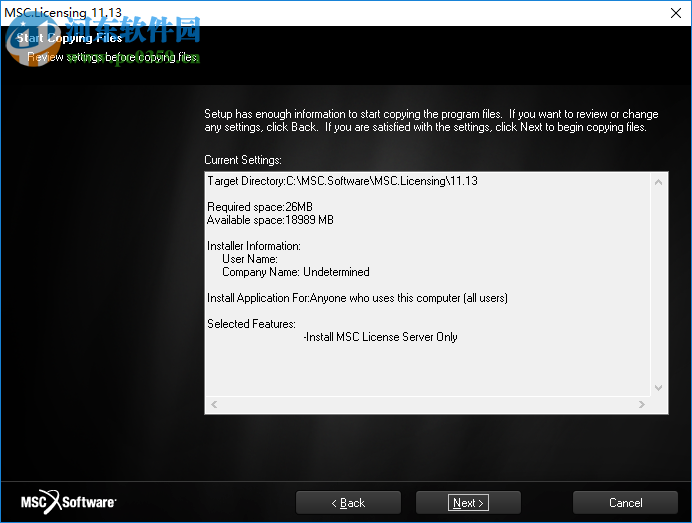Click the 'Current Settings:' label
Image resolution: width=692 pixels, height=523 pixels.
pos(243,160)
